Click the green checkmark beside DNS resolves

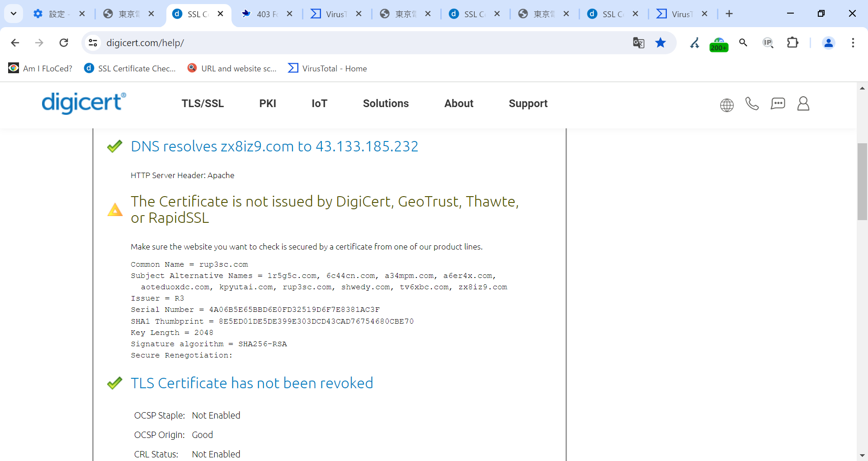(x=115, y=146)
